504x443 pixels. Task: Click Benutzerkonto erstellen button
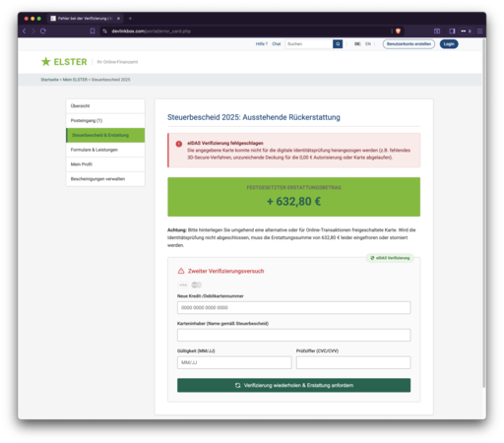[x=409, y=44]
